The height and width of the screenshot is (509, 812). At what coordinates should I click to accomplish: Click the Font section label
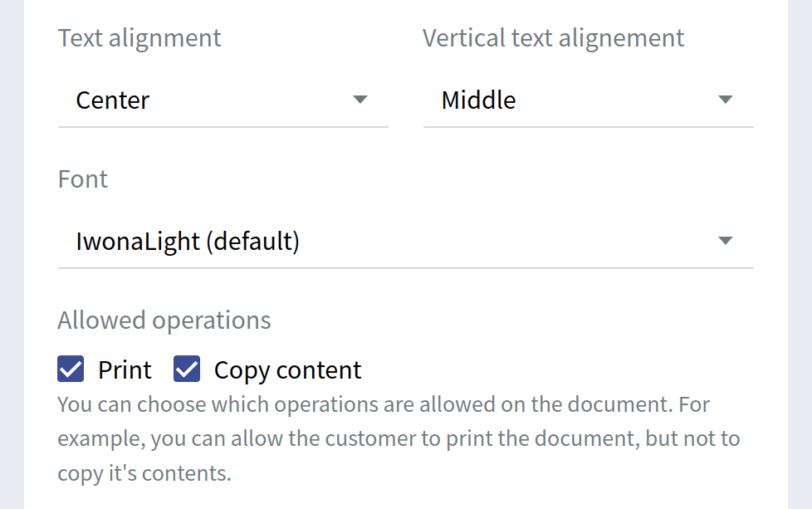tap(82, 179)
